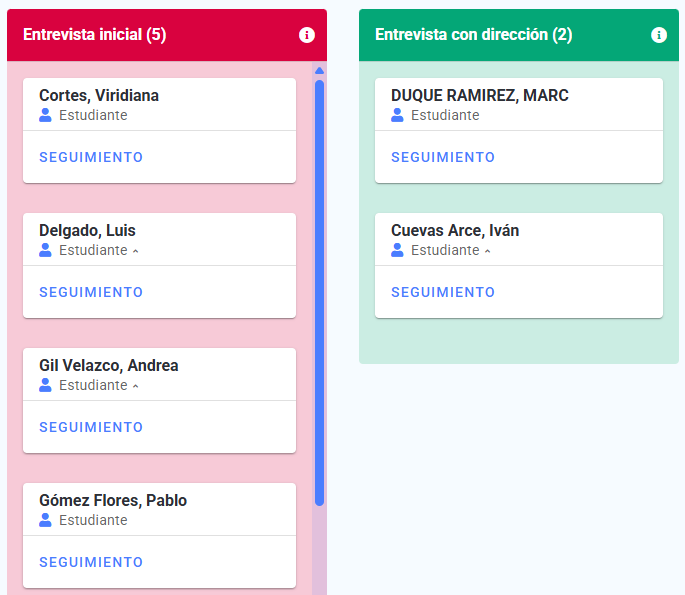Open Seguimiento for DUQUE RAMIREZ, MARC
This screenshot has height=595, width=685.
pyautogui.click(x=443, y=157)
